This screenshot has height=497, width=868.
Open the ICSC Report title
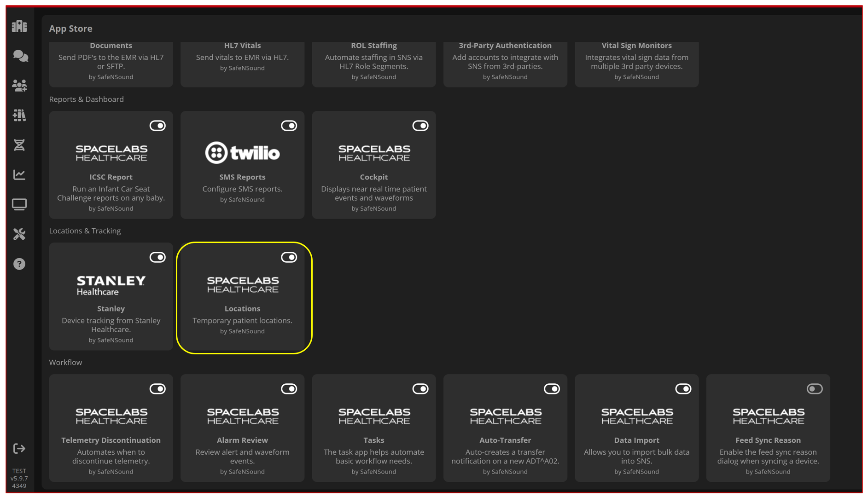111,177
